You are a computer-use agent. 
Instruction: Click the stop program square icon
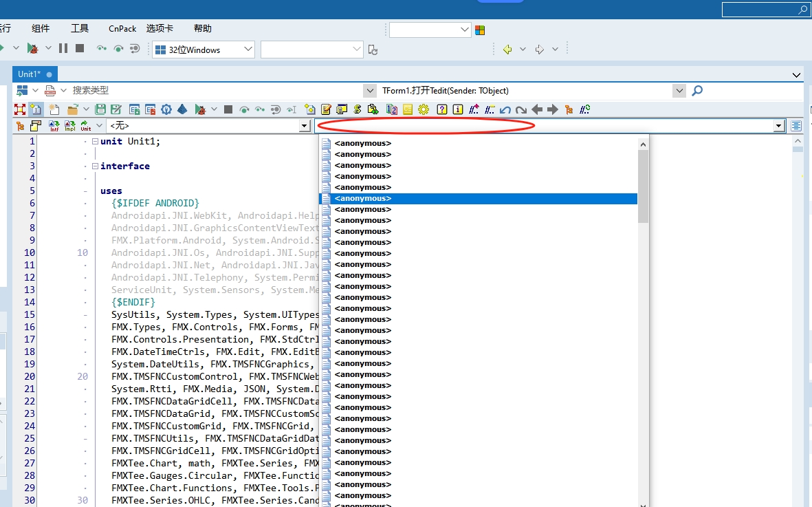(80, 48)
